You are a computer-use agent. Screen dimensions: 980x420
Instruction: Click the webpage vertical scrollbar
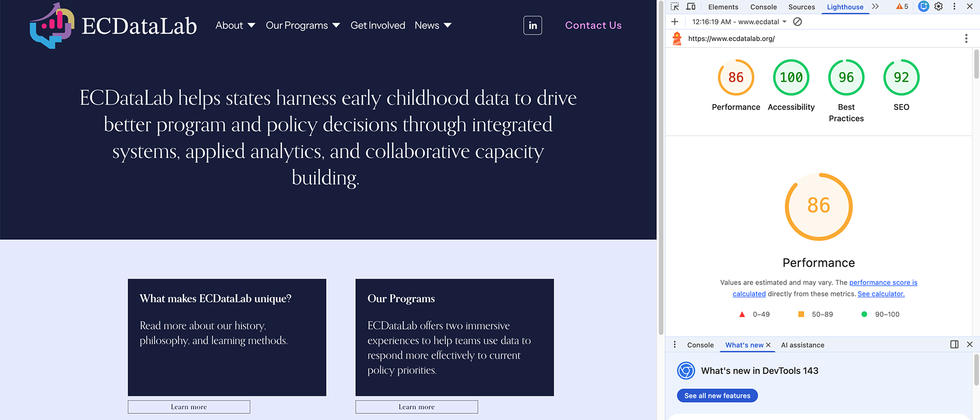point(661,169)
